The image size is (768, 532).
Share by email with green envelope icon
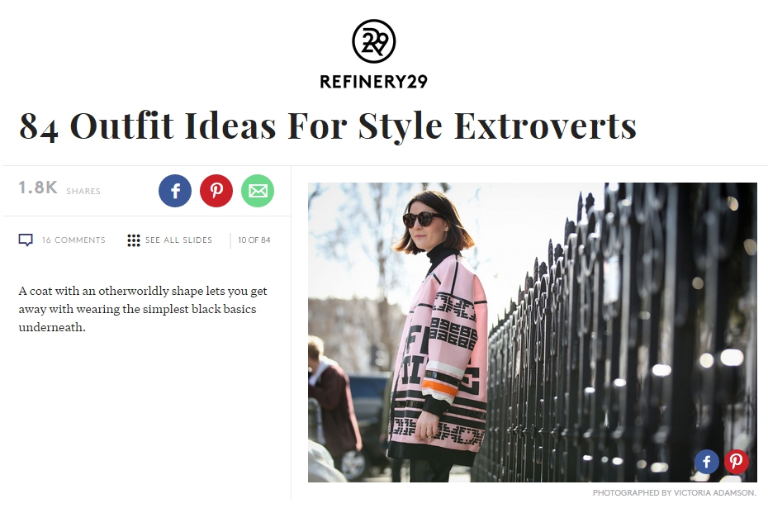258,191
